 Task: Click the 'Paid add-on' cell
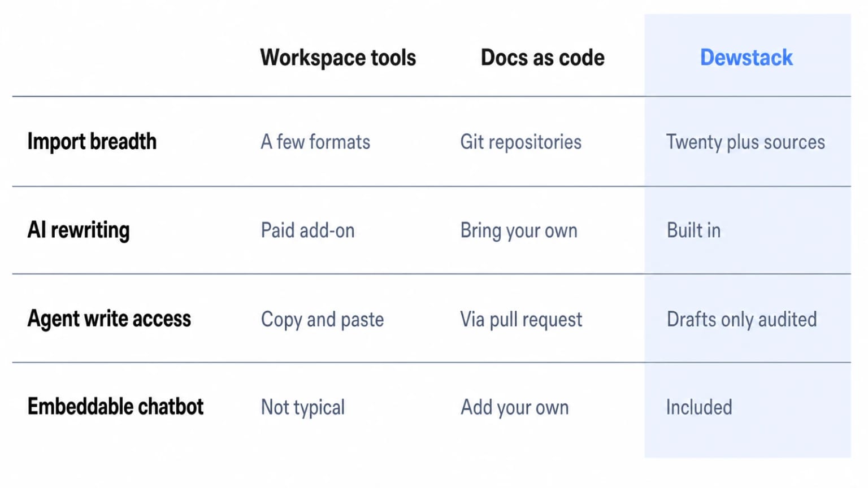coord(307,230)
